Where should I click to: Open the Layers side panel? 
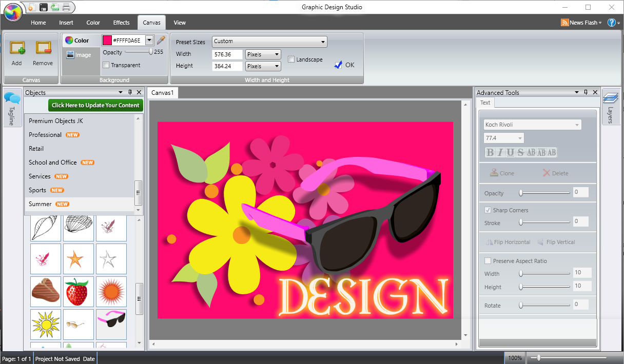610,106
